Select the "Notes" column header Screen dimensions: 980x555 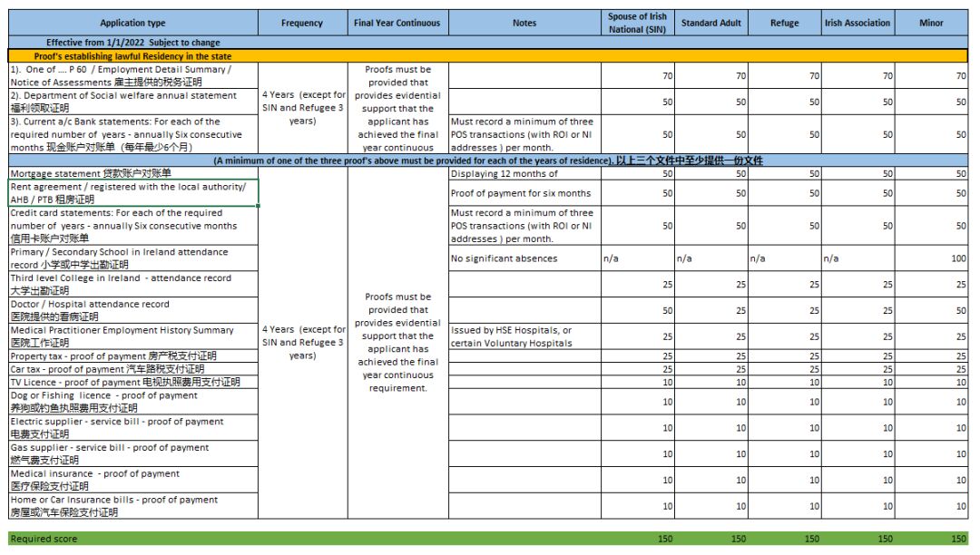[x=524, y=24]
